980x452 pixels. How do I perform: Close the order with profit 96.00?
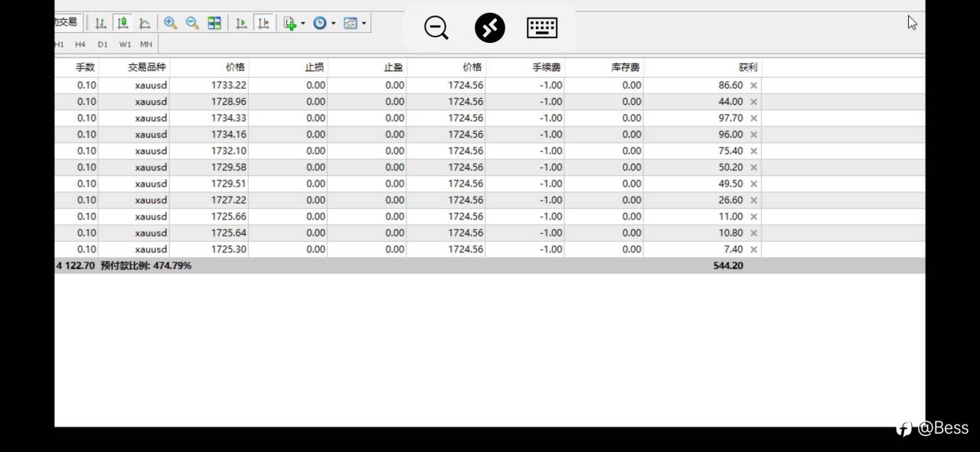753,135
